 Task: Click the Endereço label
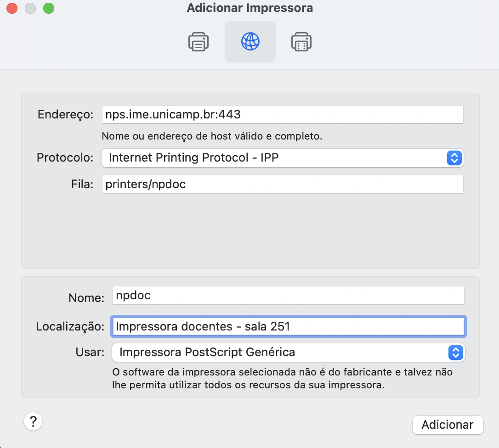[66, 114]
